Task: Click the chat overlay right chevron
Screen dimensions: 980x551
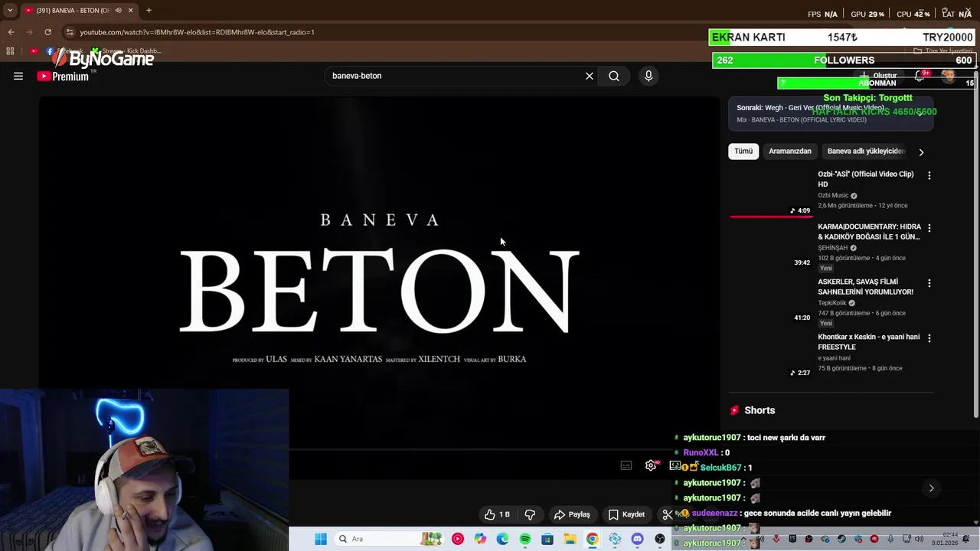Action: pos(931,488)
